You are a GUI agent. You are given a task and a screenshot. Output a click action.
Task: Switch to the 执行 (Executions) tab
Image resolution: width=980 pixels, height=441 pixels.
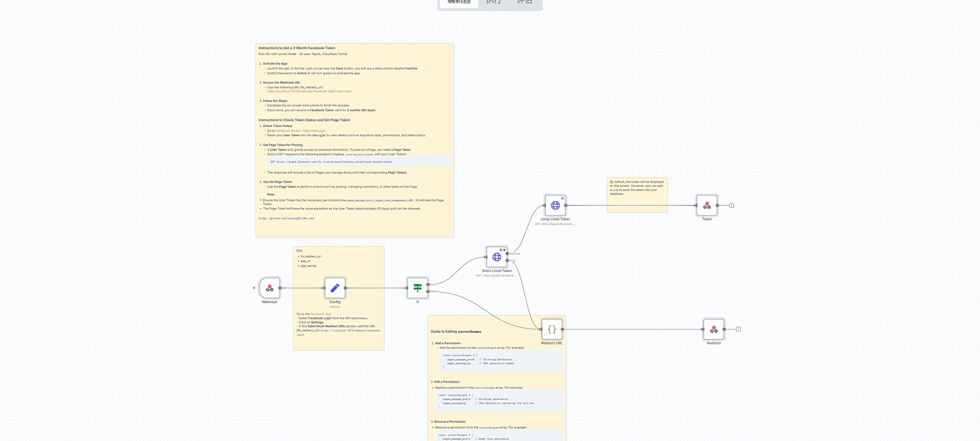[x=494, y=2]
